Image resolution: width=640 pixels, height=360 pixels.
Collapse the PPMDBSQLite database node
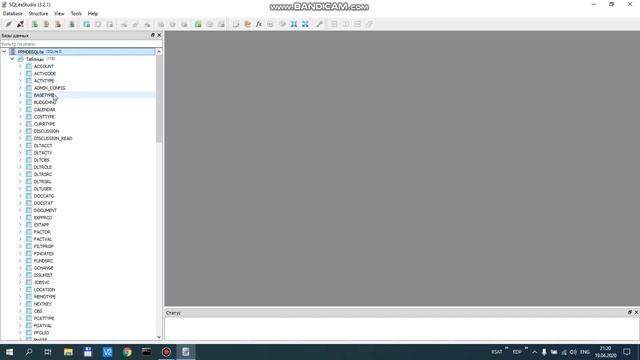pyautogui.click(x=4, y=52)
